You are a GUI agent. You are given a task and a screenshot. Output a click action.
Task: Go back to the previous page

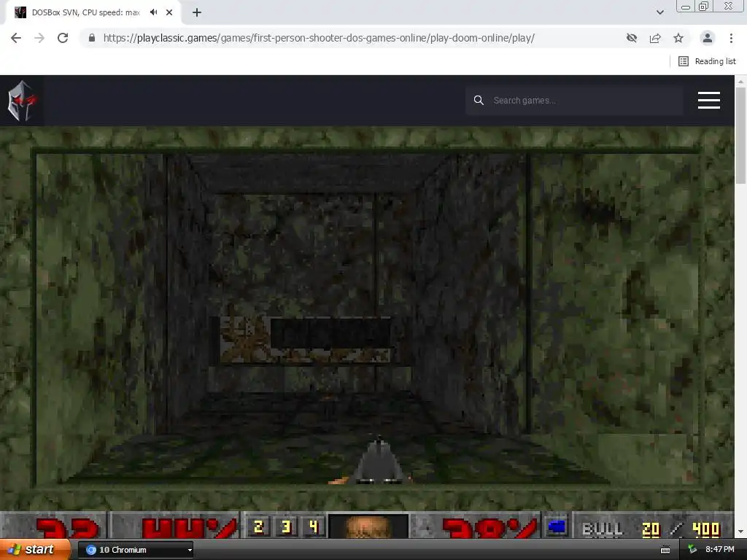16,38
